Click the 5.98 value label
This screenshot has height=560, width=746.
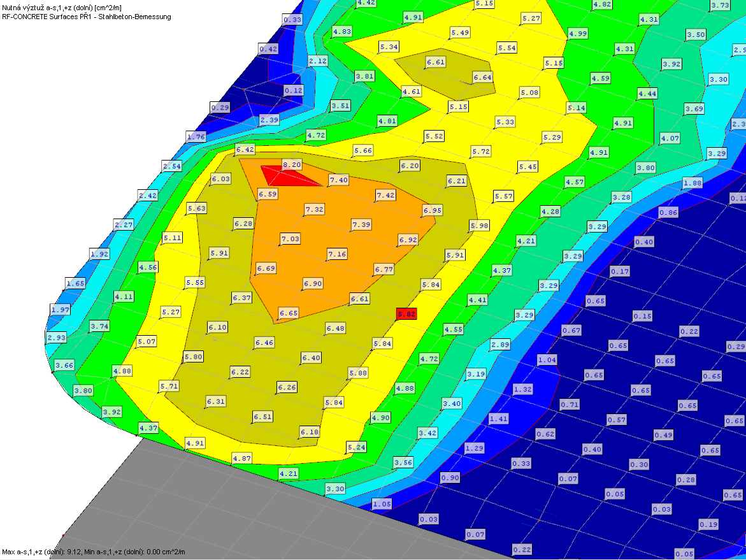pyautogui.click(x=479, y=226)
